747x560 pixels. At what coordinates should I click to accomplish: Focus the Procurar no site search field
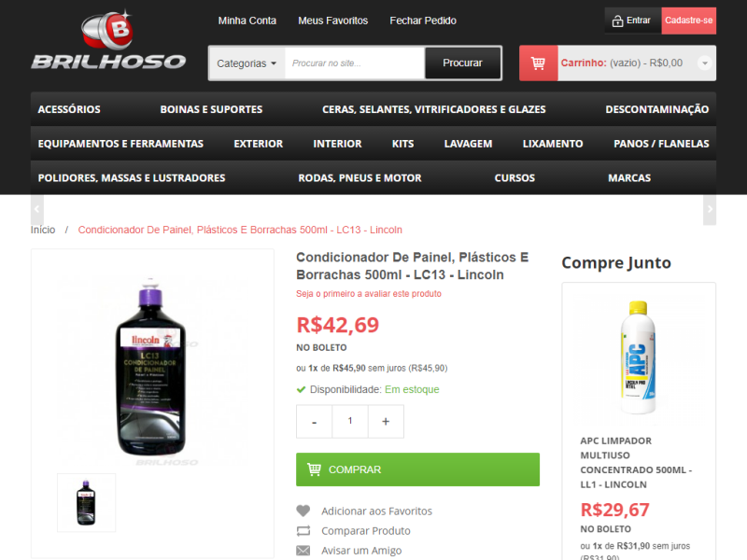point(355,63)
